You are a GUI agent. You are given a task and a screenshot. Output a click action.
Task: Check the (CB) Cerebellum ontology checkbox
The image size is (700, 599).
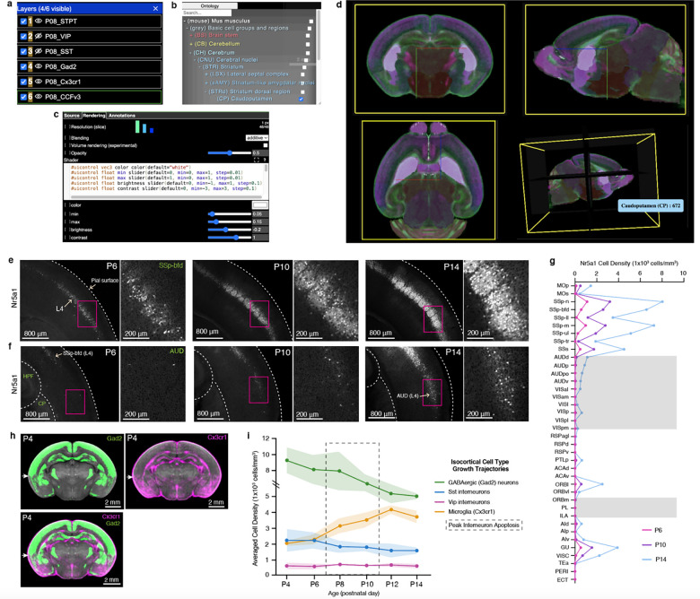click(308, 44)
